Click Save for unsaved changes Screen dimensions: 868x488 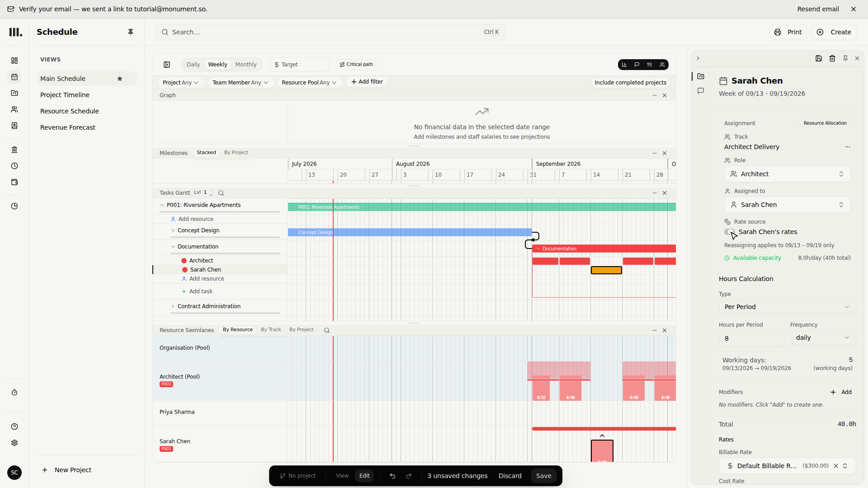(x=543, y=476)
